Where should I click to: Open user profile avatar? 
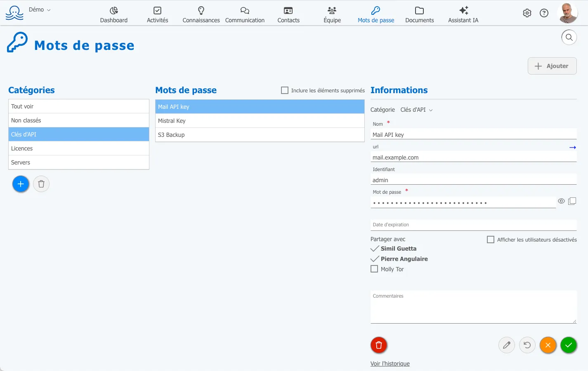click(567, 13)
